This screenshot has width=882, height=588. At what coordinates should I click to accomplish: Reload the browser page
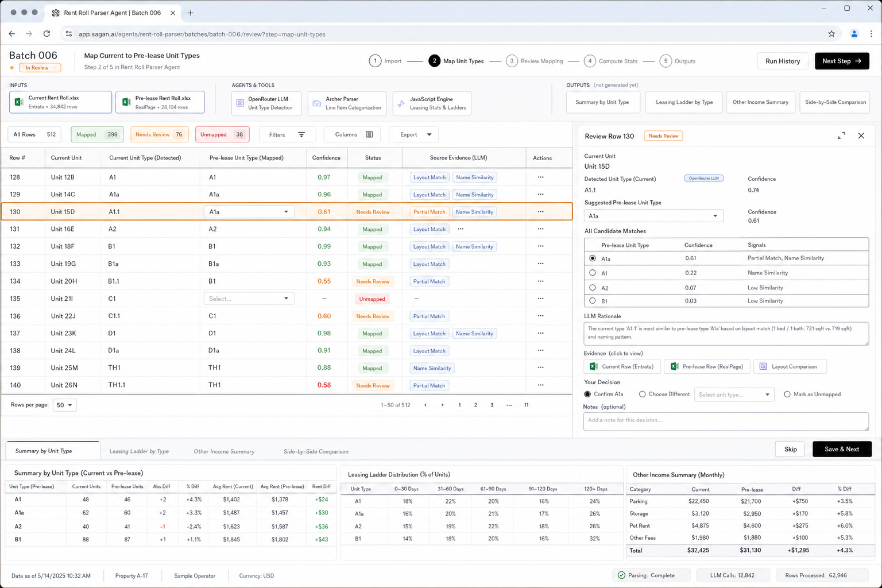[47, 34]
